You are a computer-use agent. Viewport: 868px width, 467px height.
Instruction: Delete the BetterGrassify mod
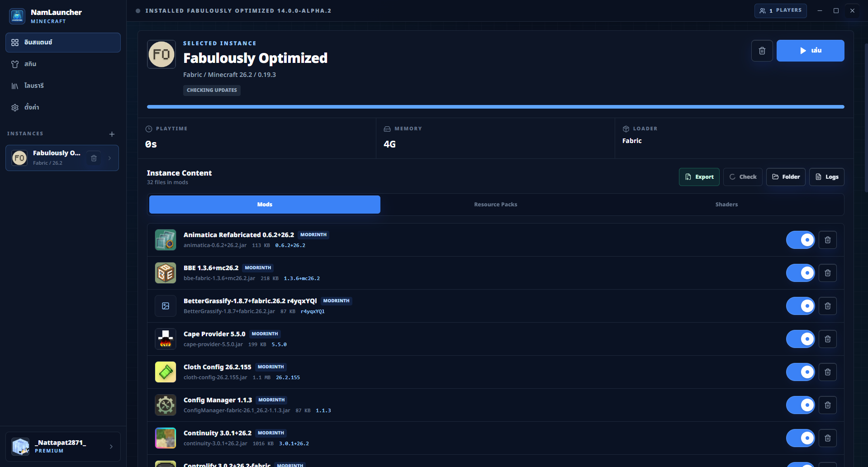[827, 306]
